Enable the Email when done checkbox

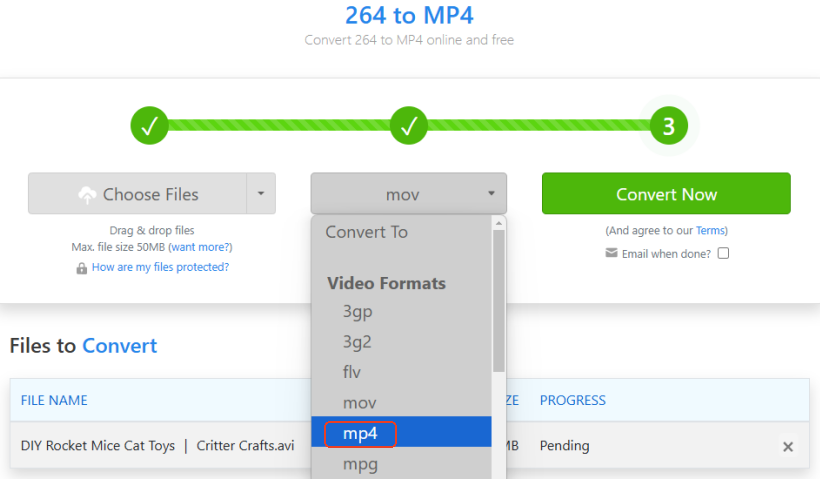[724, 254]
